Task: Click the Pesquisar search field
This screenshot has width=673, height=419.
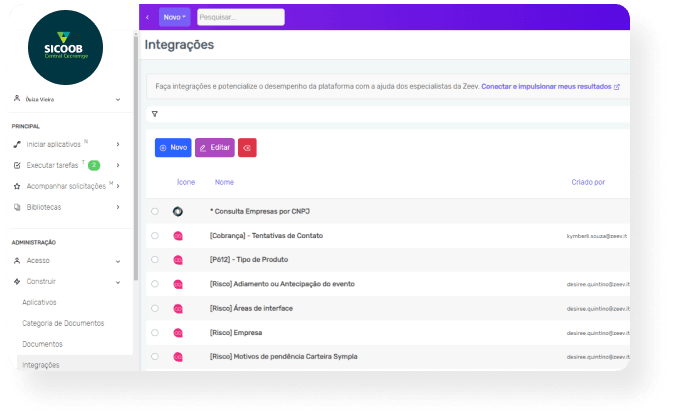Action: tap(240, 17)
